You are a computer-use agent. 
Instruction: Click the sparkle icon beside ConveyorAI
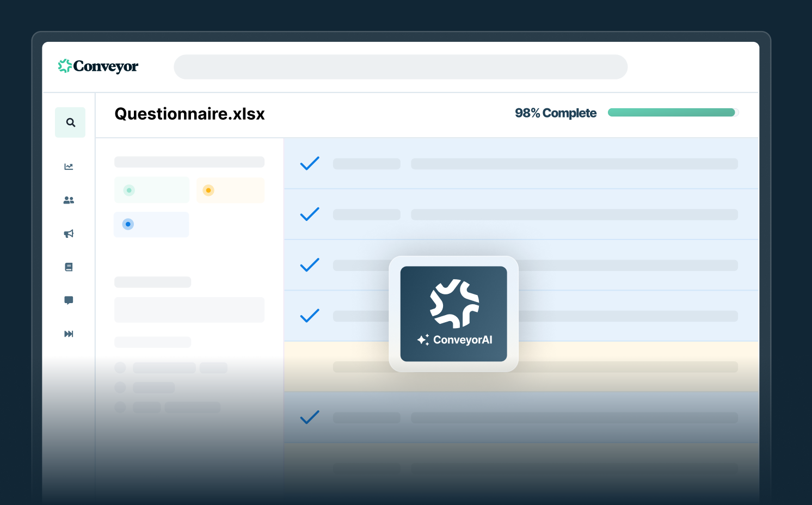423,340
